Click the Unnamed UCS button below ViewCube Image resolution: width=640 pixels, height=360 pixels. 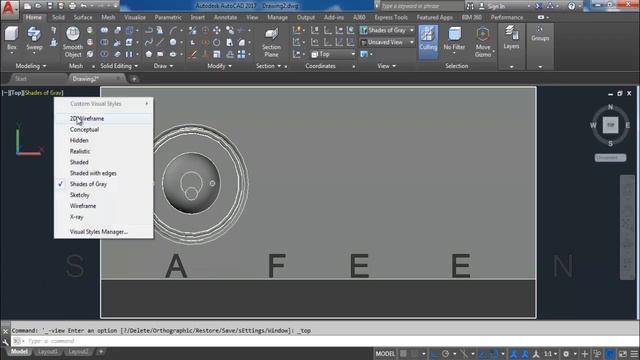coord(610,158)
